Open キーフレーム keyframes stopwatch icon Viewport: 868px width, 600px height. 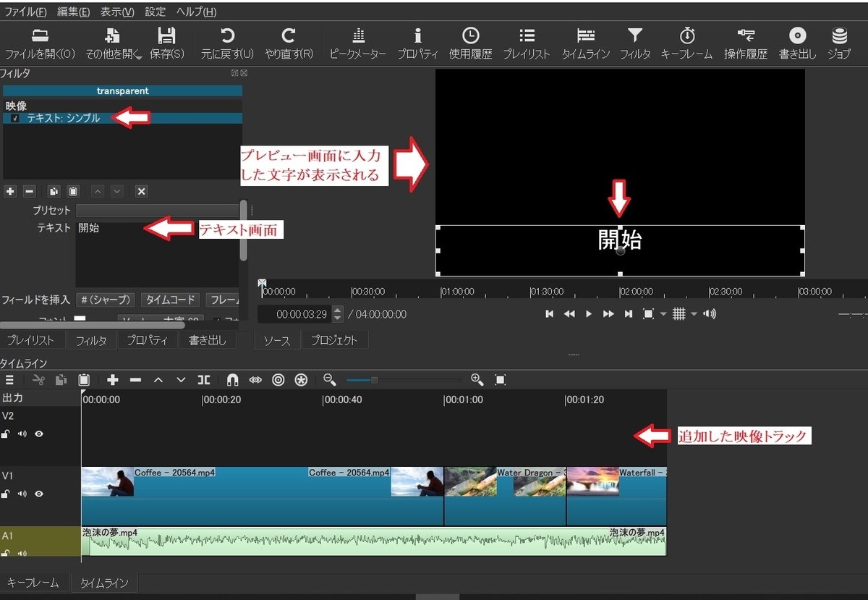687,36
